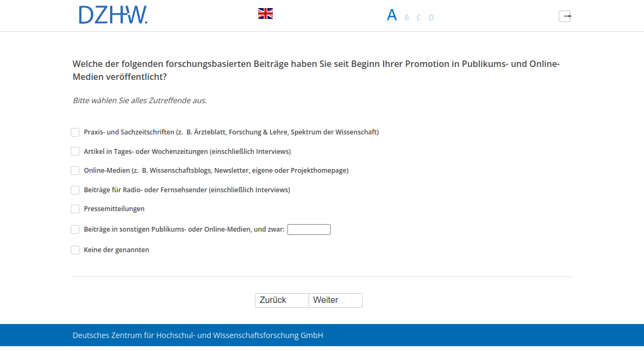Click the arrow icon in the top right corner
644x351 pixels.
tap(565, 16)
